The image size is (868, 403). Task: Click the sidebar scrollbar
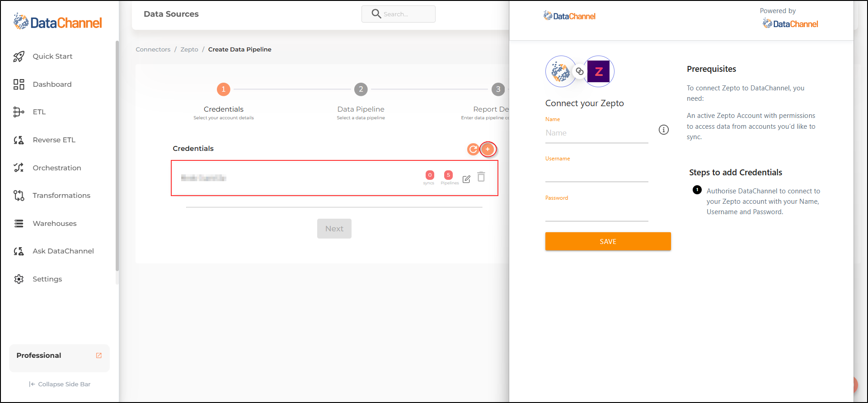tap(117, 156)
